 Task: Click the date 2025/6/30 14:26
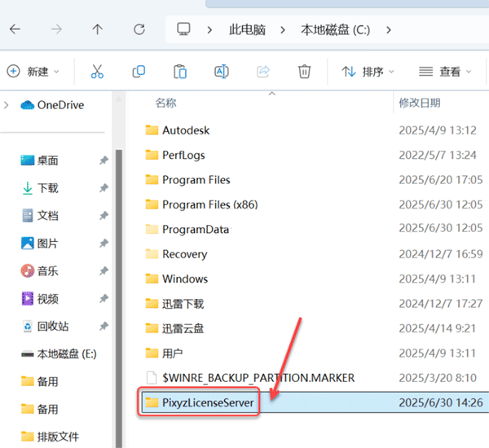click(x=441, y=402)
